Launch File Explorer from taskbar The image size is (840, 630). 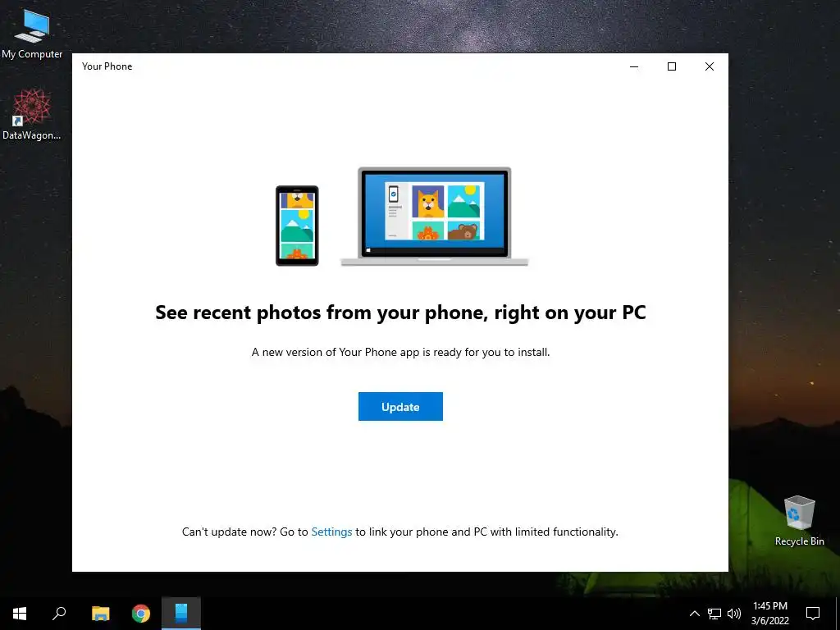point(100,614)
